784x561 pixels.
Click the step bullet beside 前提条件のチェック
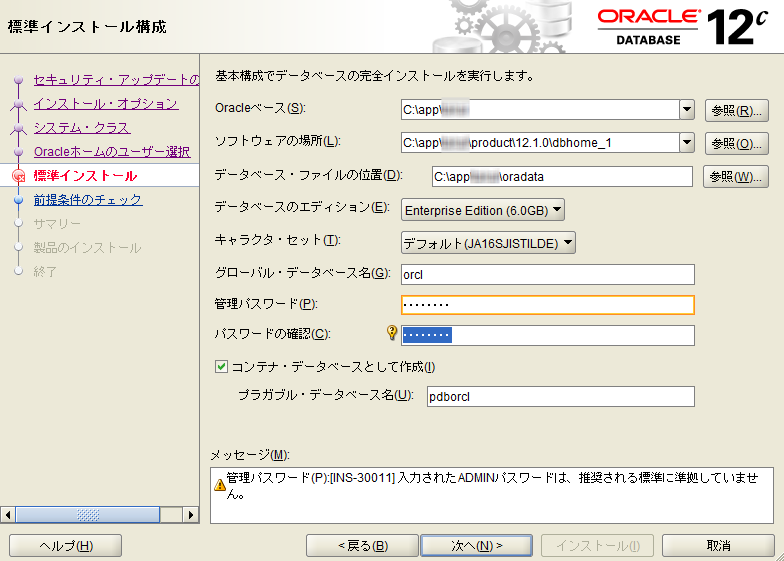(18, 200)
